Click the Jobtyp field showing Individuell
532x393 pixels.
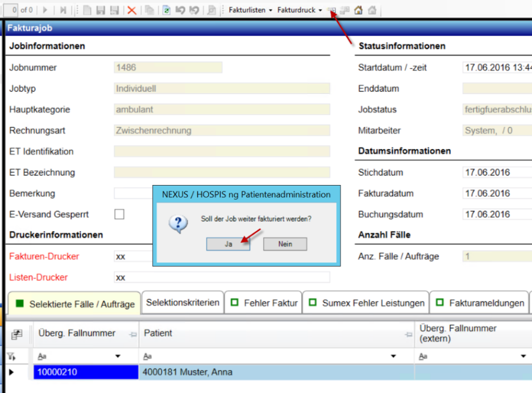pyautogui.click(x=222, y=89)
